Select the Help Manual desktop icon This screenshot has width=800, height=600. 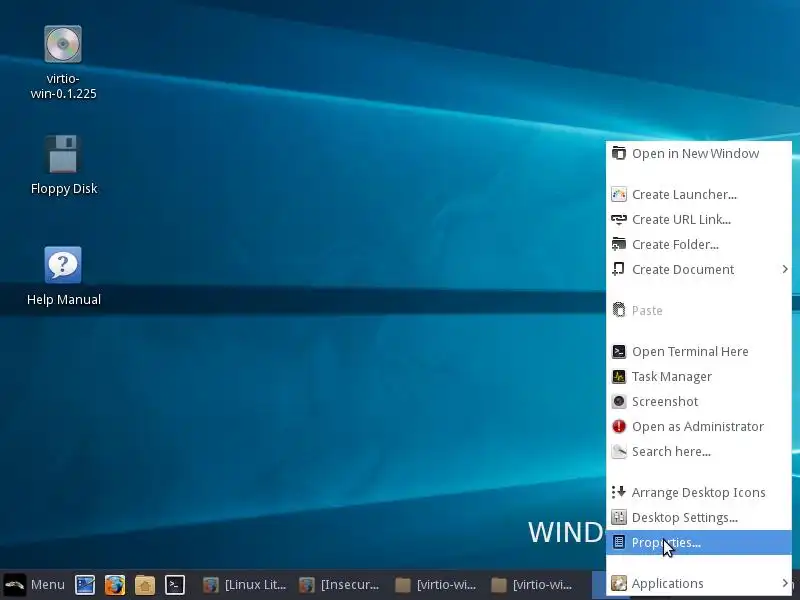[x=63, y=265]
